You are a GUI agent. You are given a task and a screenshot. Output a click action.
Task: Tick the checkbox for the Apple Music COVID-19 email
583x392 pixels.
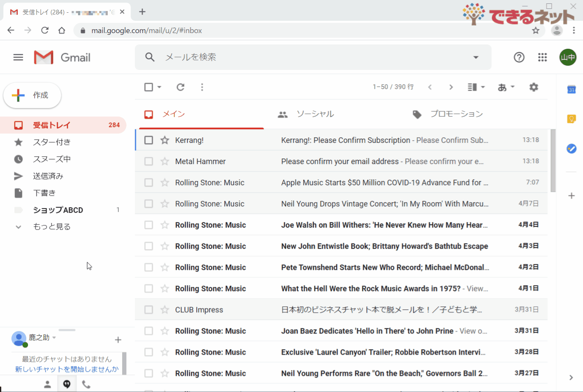pos(148,182)
